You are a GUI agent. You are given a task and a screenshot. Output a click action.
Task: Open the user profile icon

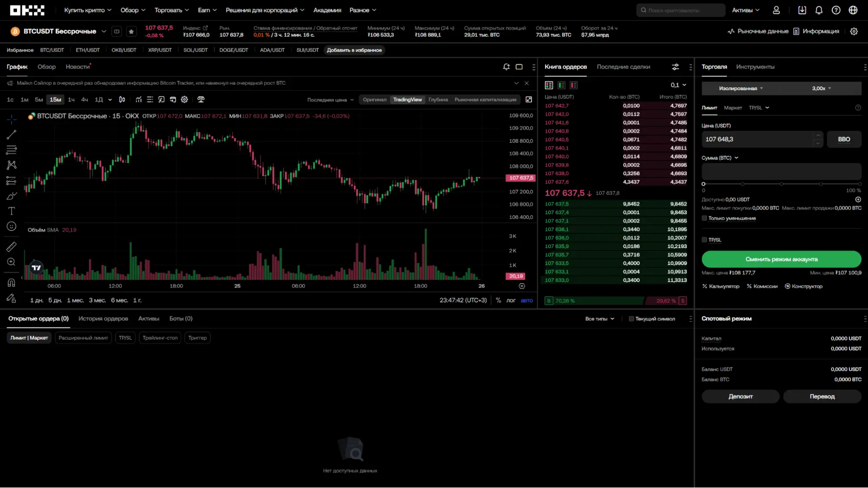(776, 10)
